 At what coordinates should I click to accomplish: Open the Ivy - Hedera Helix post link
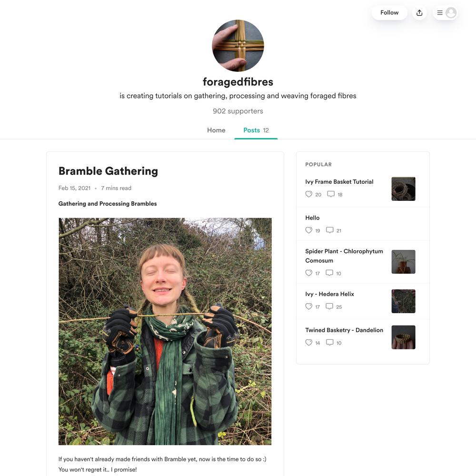click(x=330, y=294)
